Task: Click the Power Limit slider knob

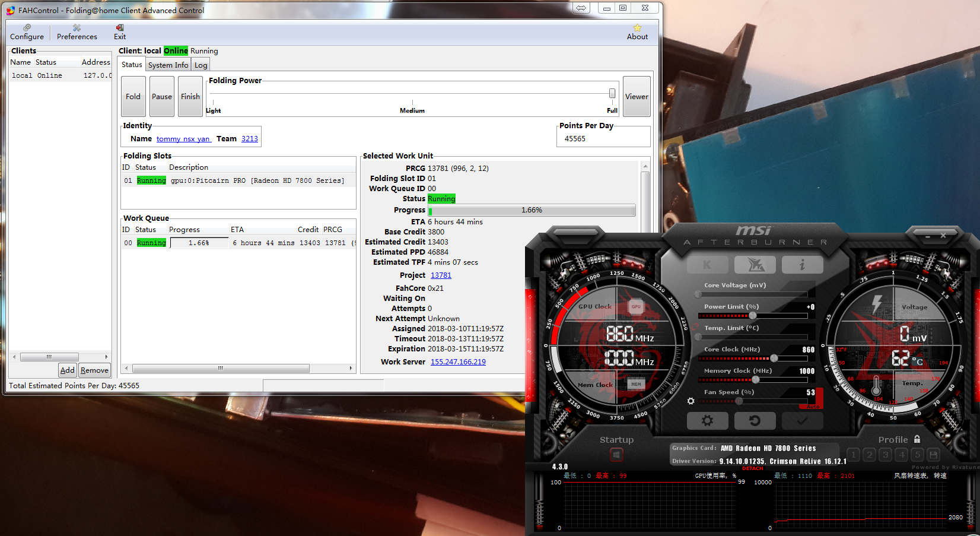Action: tap(752, 316)
